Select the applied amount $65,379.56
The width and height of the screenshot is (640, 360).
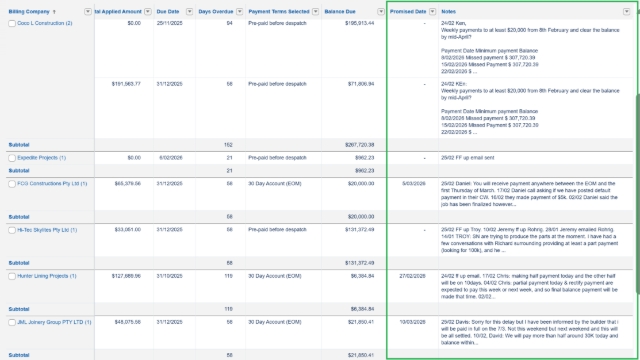coord(127,184)
